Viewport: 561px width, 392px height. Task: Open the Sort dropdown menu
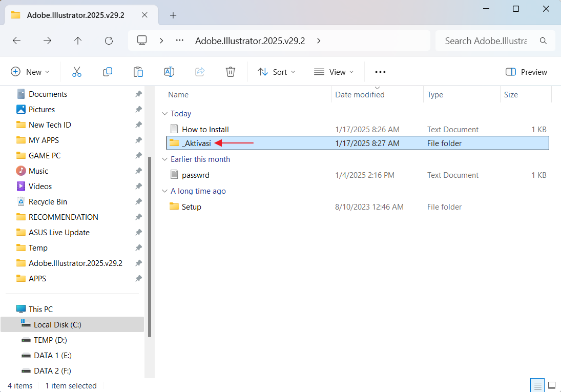277,72
